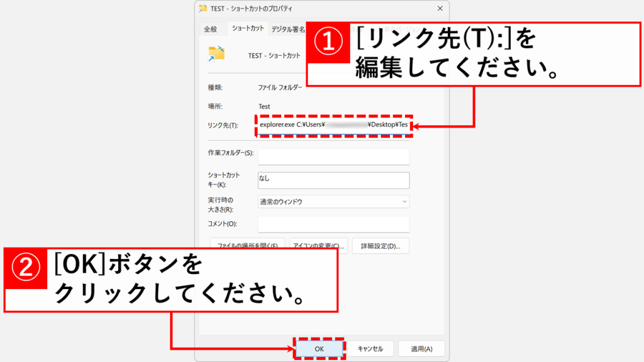This screenshot has width=644, height=362.
Task: Click the キャンセル button
Action: tap(370, 349)
